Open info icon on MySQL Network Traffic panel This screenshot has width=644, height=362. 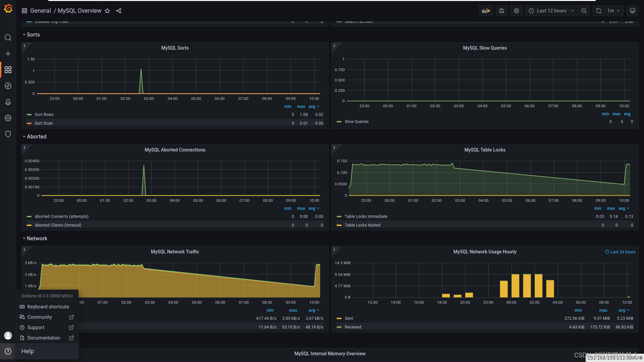[24, 249]
